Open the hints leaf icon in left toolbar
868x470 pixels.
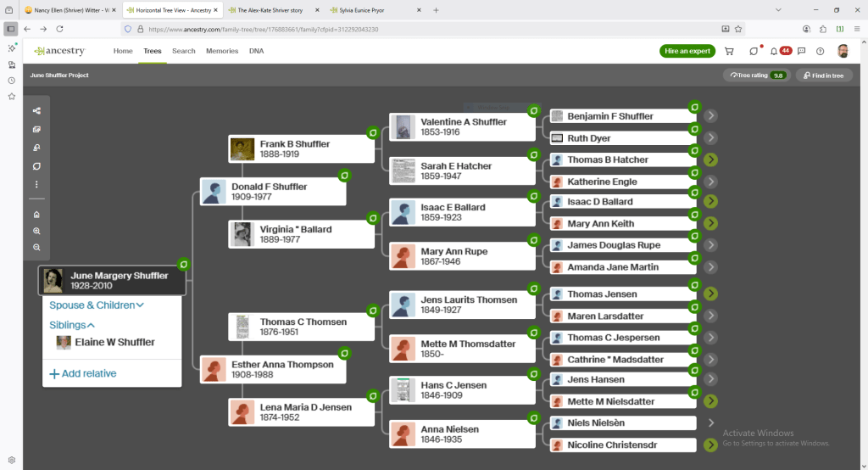(36, 166)
